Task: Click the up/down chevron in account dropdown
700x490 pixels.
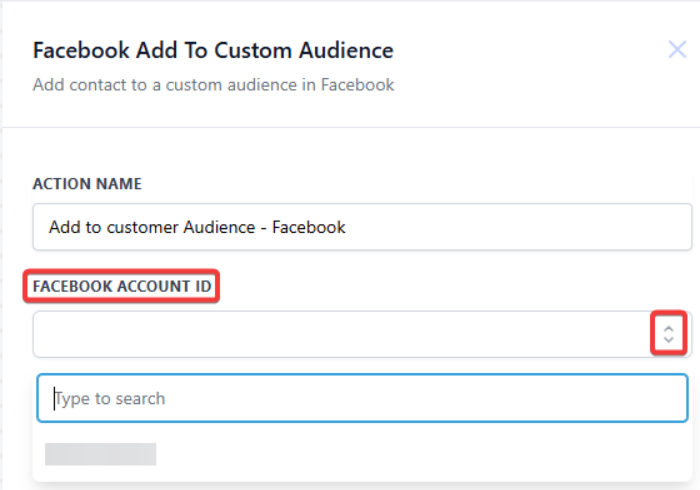Action: (x=669, y=334)
